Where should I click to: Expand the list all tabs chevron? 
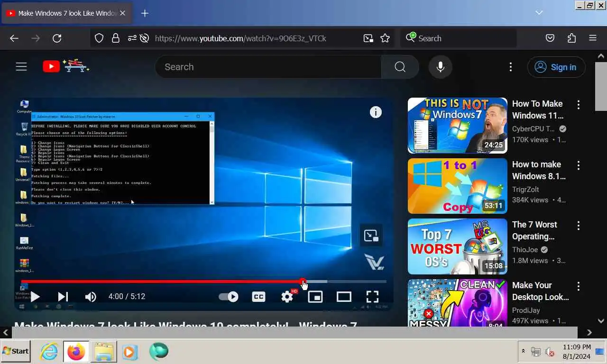click(539, 13)
